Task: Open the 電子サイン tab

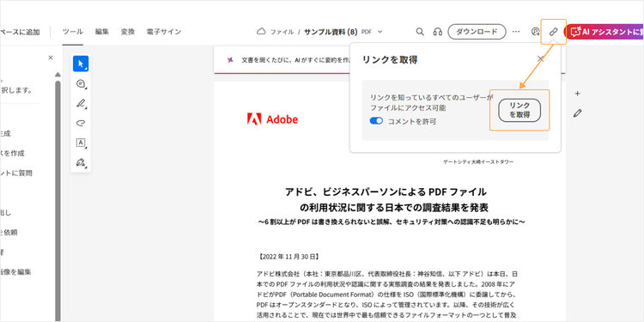Action: click(163, 32)
